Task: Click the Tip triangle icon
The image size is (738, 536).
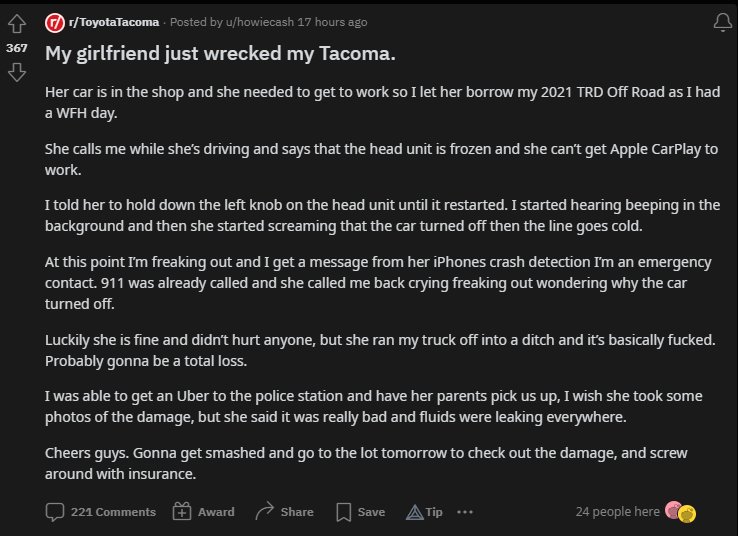Action: (x=415, y=512)
